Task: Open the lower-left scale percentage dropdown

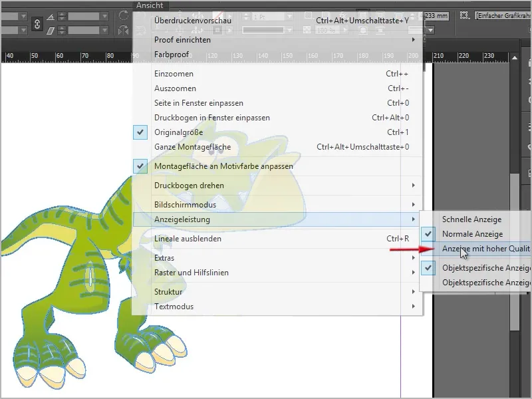Action: pos(23,31)
